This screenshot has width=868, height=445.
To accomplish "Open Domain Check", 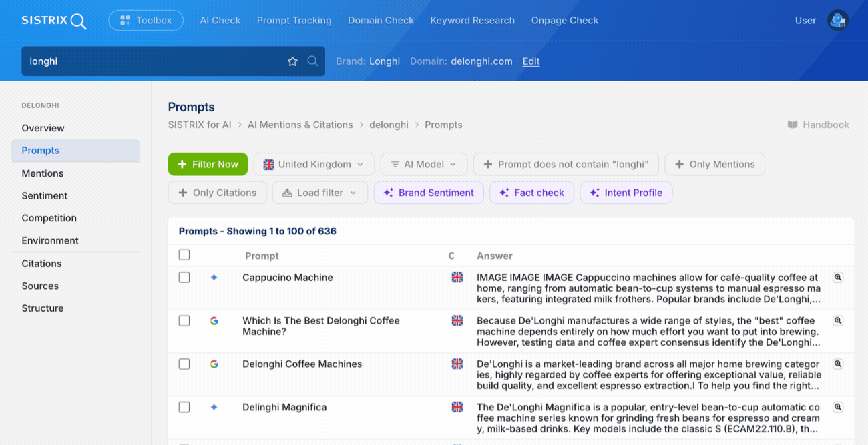I will tap(381, 21).
